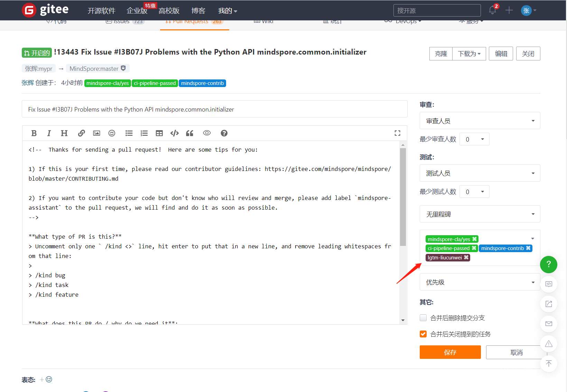Open 高校版 in the top navigation

[169, 11]
